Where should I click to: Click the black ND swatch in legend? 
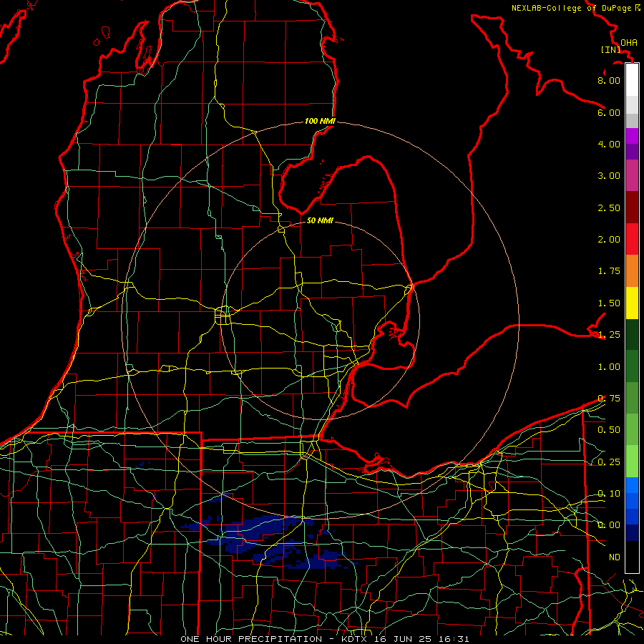632,557
